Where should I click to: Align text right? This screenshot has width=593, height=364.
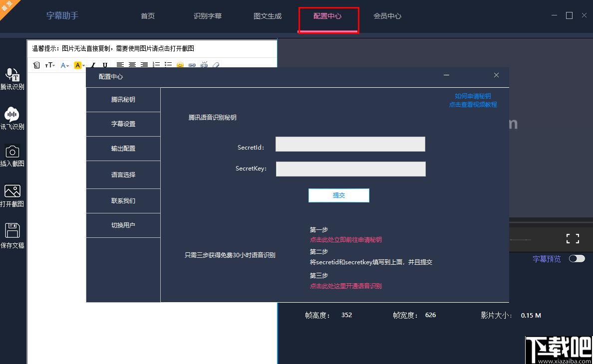[144, 65]
